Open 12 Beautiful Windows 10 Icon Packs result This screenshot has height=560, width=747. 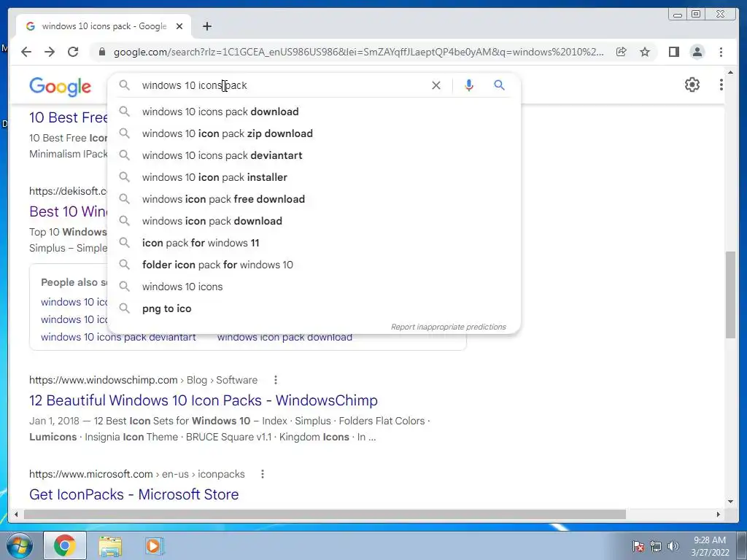pyautogui.click(x=204, y=400)
